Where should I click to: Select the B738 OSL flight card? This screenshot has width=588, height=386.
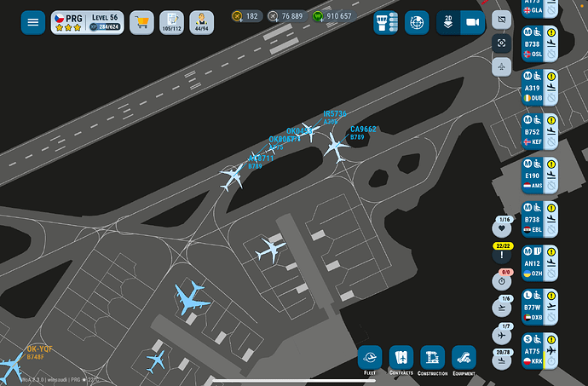coord(539,44)
